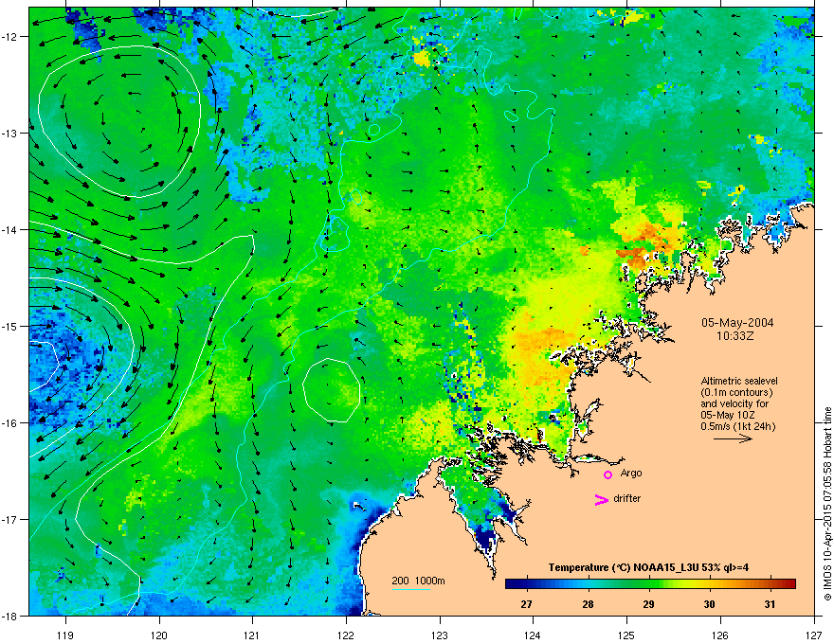This screenshot has height=644, width=834.
Task: Click the colorbar tick label 30
Action: (709, 604)
